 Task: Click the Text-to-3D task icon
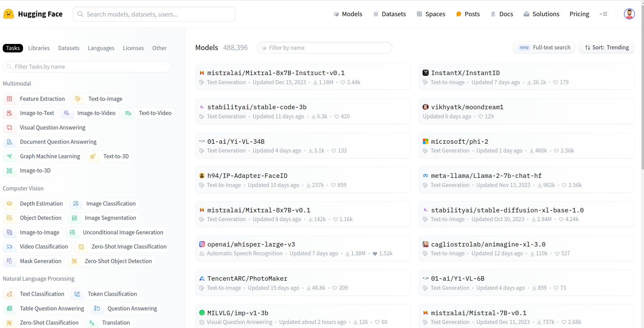pos(93,156)
